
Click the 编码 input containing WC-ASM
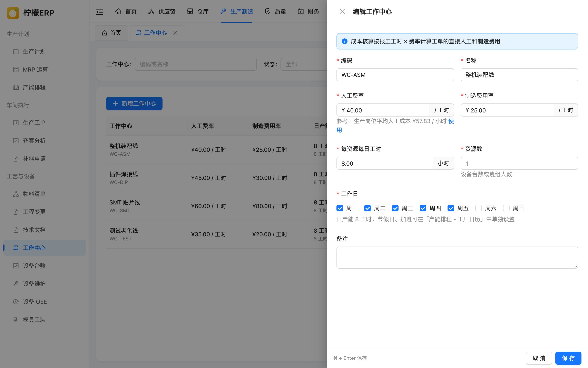(395, 75)
